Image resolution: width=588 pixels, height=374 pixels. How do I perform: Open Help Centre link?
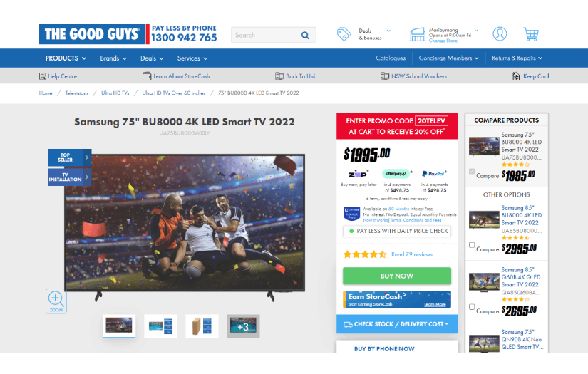[62, 76]
